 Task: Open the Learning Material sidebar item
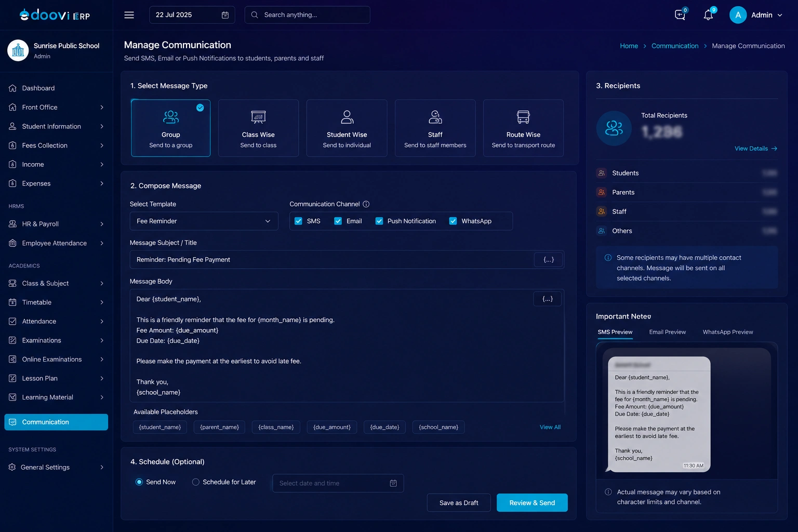click(56, 397)
